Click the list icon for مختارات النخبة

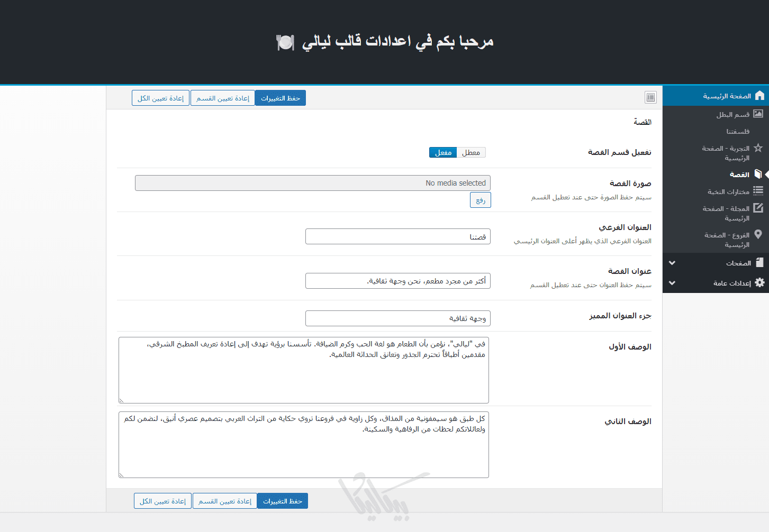pos(758,191)
